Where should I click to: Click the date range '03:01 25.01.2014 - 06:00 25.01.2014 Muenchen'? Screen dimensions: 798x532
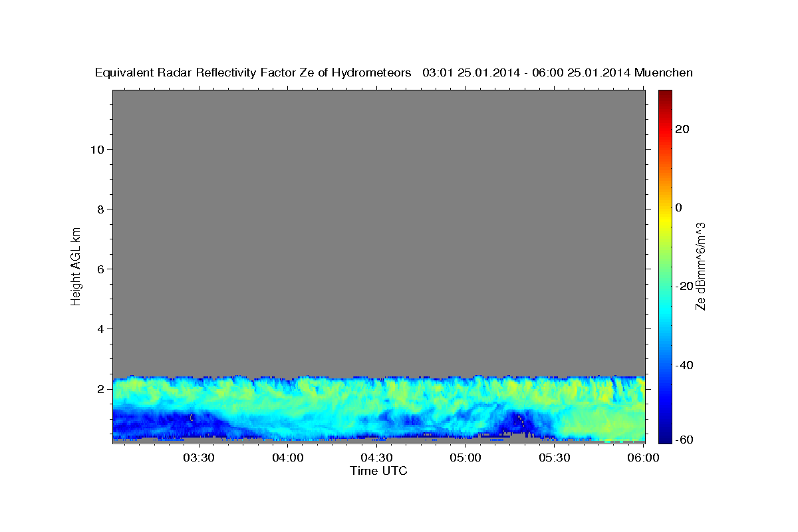558,73
